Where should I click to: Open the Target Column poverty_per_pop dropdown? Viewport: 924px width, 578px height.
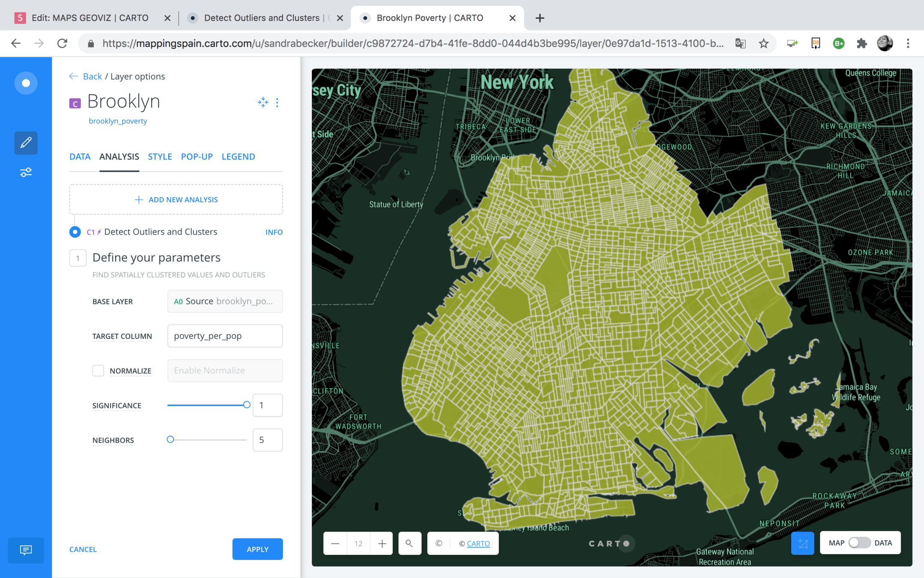pos(225,336)
